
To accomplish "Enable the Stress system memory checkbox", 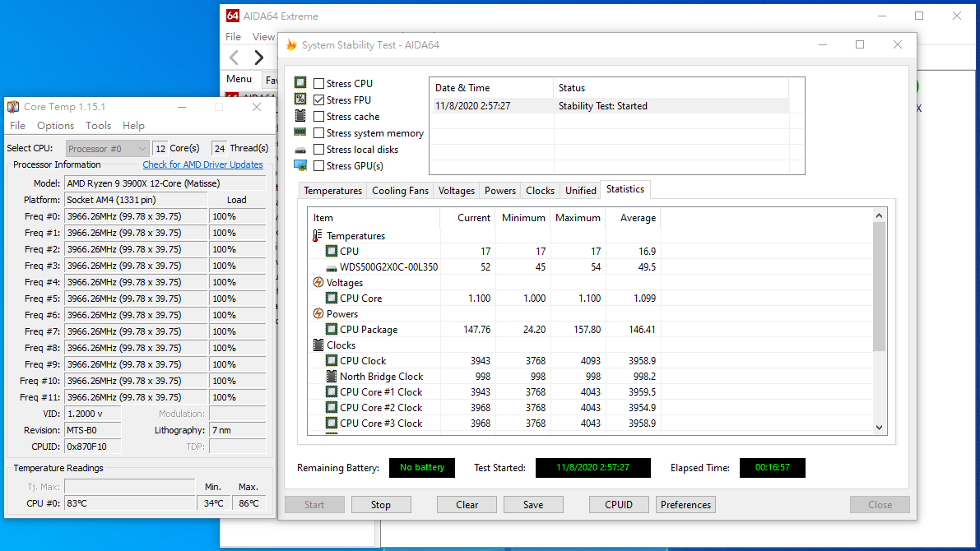I will click(318, 132).
